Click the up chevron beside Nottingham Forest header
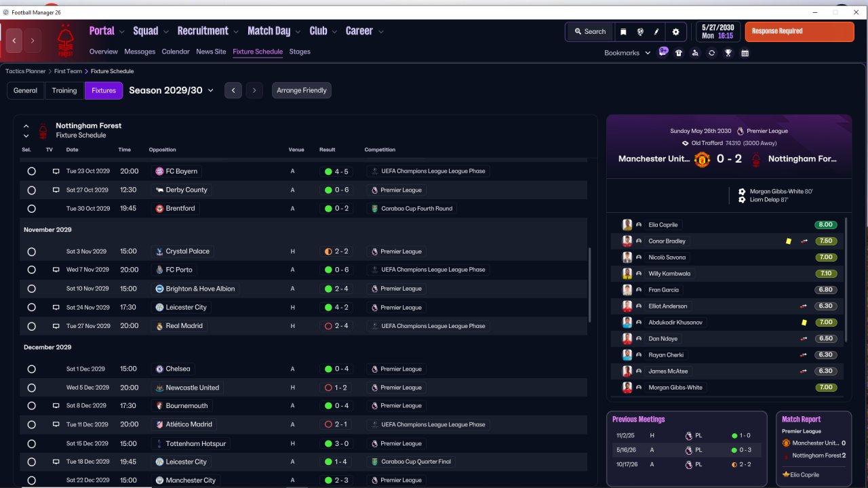868x488 pixels. [26, 126]
